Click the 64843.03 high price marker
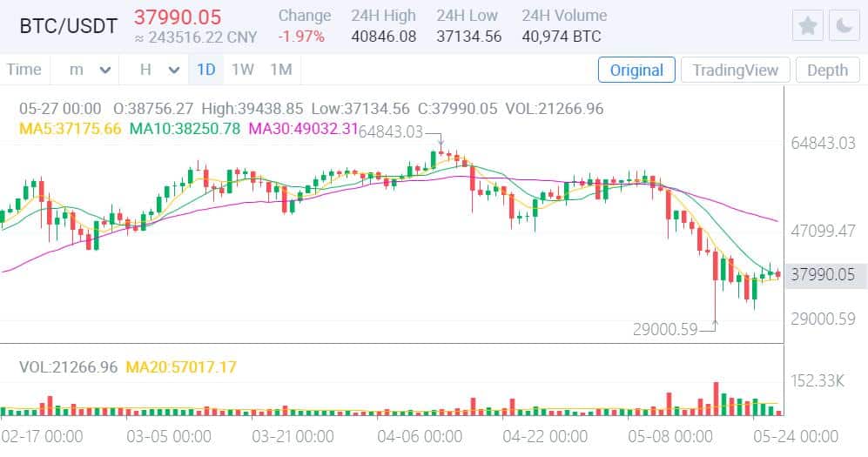This screenshot has width=868, height=457. tap(390, 131)
